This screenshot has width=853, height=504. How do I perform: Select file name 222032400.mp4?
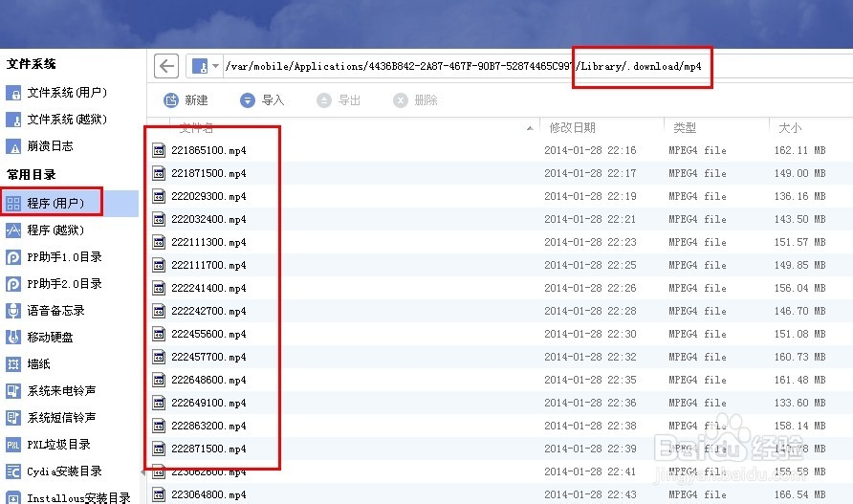click(208, 219)
